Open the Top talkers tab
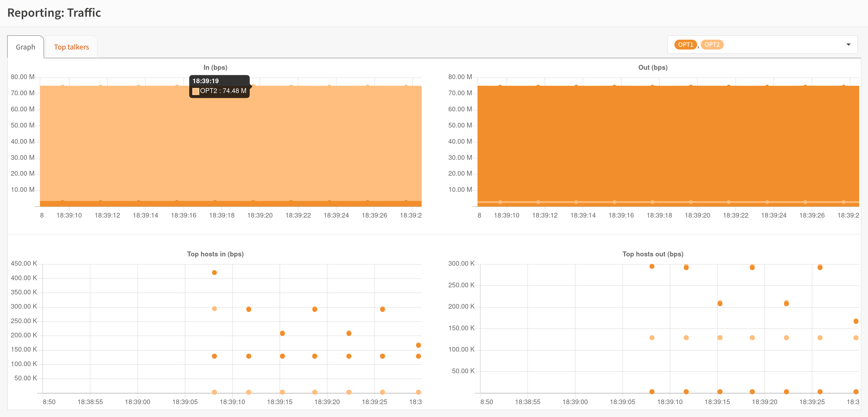Image resolution: width=868 pixels, height=417 pixels. tap(71, 47)
